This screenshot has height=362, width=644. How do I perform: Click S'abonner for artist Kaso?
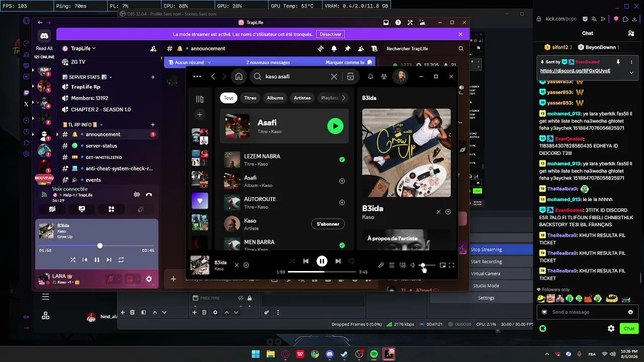coord(328,224)
